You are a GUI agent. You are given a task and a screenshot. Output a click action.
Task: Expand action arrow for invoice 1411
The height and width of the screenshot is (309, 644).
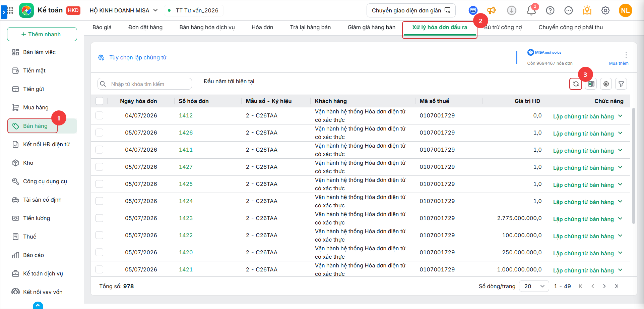(x=620, y=150)
